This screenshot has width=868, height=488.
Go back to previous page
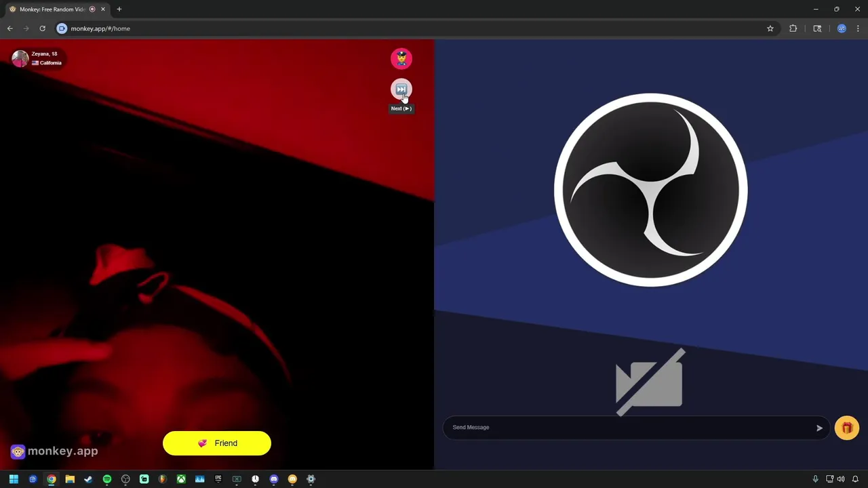pyautogui.click(x=10, y=28)
